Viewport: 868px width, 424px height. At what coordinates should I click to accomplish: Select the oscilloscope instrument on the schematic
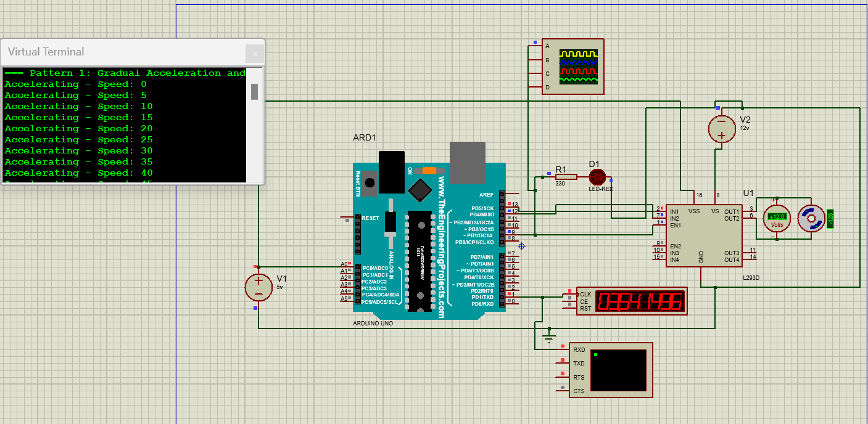(572, 67)
